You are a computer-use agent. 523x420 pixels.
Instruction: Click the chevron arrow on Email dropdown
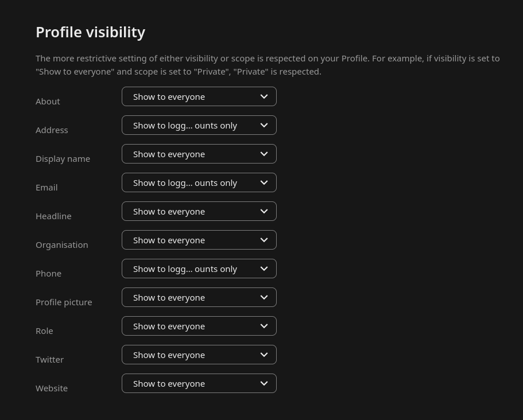[x=264, y=182]
